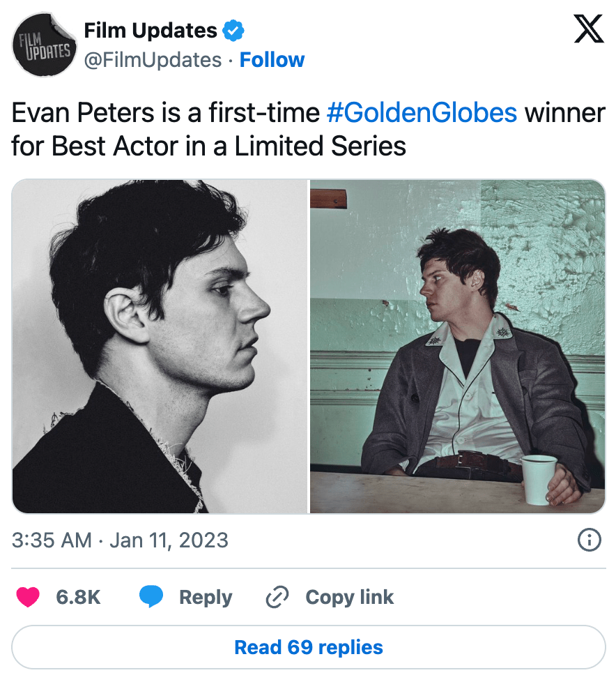Like the tweet with the heart icon
Viewport: 616px width, 682px height.
click(28, 597)
